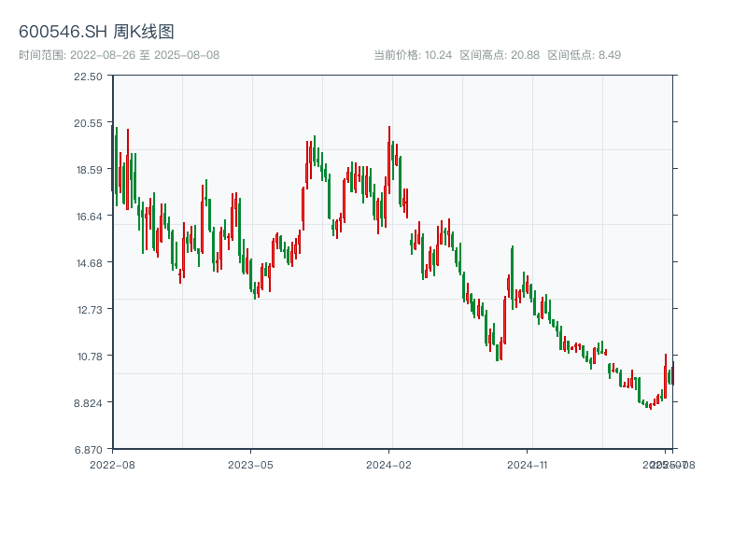Click the chart title 600546.SH 周K线图

(96, 32)
